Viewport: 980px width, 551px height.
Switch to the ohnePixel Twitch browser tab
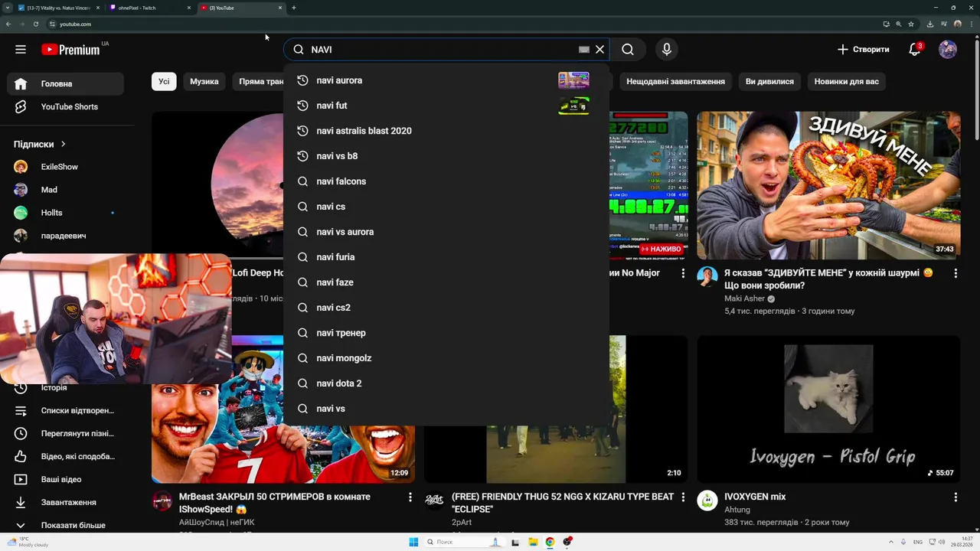[150, 8]
